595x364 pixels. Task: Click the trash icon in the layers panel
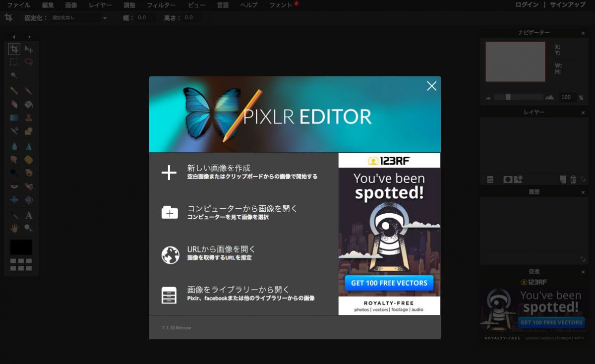pos(573,180)
